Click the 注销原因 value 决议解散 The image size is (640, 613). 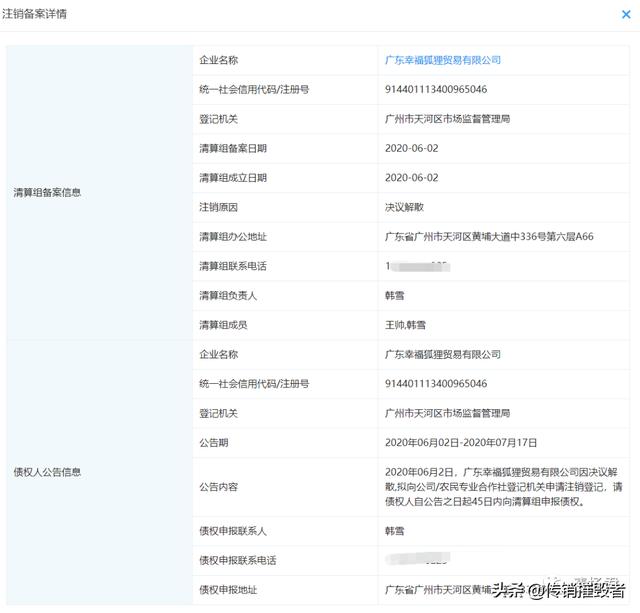pyautogui.click(x=404, y=207)
